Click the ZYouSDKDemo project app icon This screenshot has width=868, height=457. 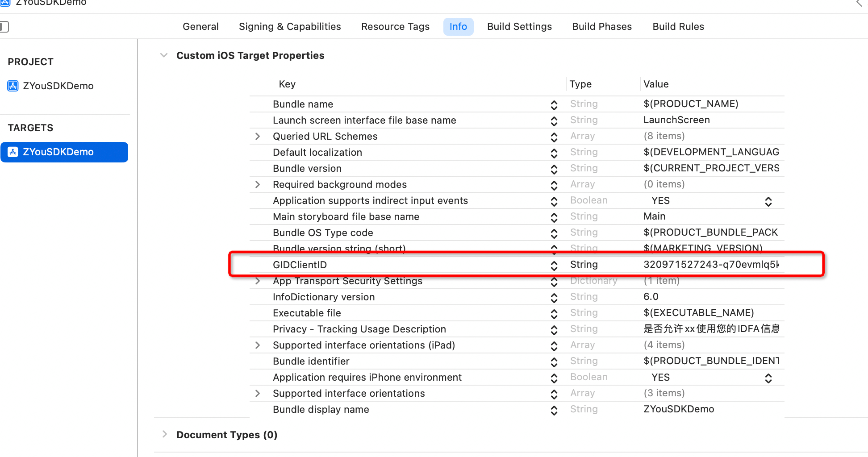tap(13, 86)
